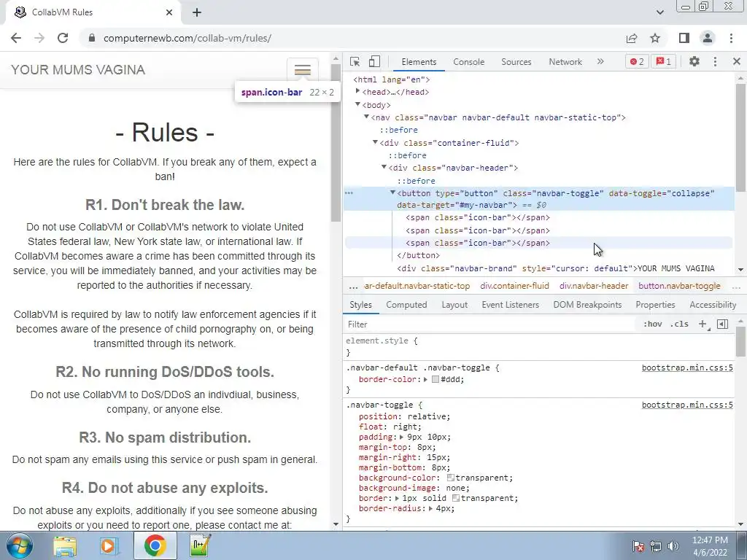The width and height of the screenshot is (747, 560).
Task: Open the Layout pane tab
Action: click(454, 305)
